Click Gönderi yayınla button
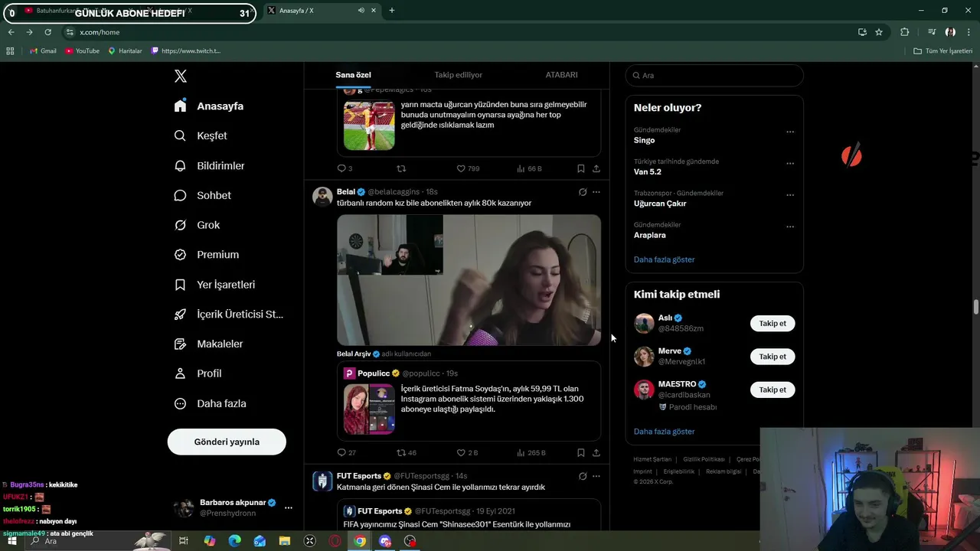This screenshot has width=980, height=551. click(x=227, y=442)
